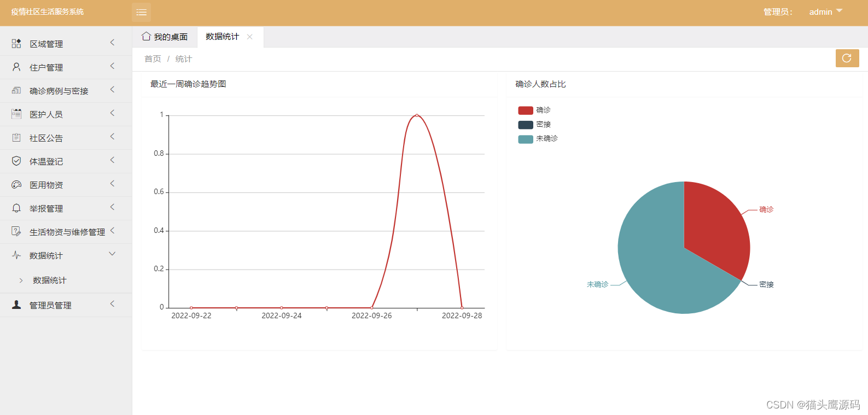Click the 2022-09-22 data point
This screenshot has height=415, width=868.
coord(191,308)
